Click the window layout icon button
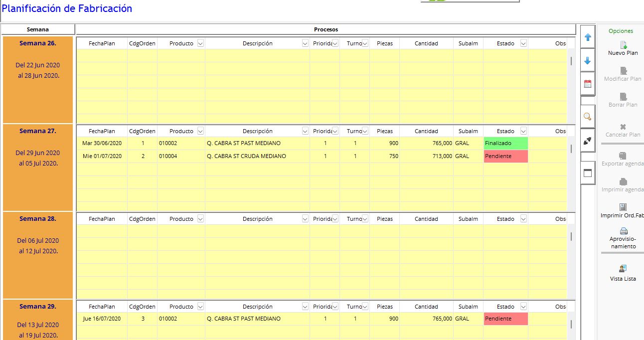644x340 pixels. [588, 173]
